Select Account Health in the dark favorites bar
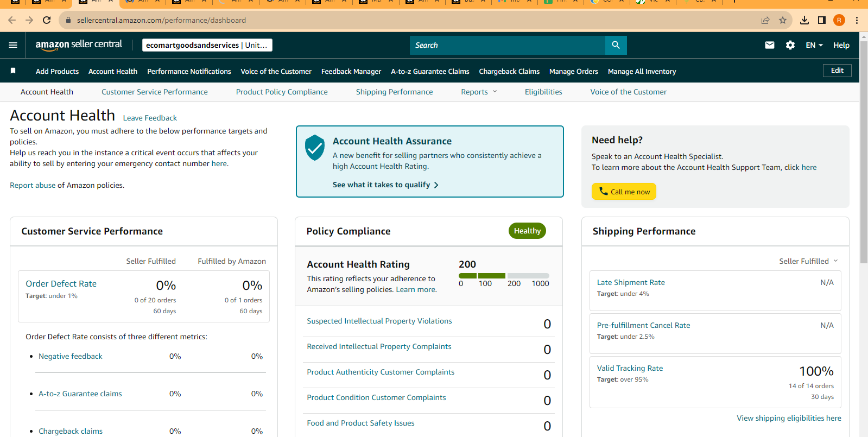 pos(113,71)
